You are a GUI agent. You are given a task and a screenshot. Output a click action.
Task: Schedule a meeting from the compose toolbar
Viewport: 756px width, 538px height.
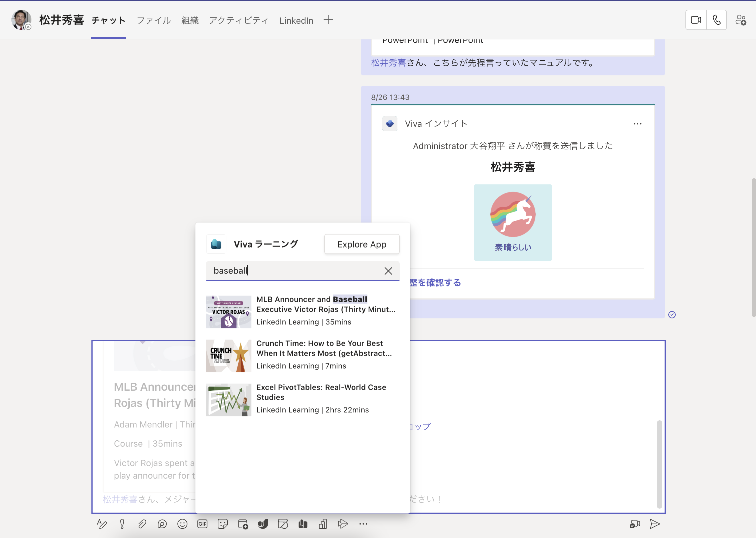coord(243,524)
